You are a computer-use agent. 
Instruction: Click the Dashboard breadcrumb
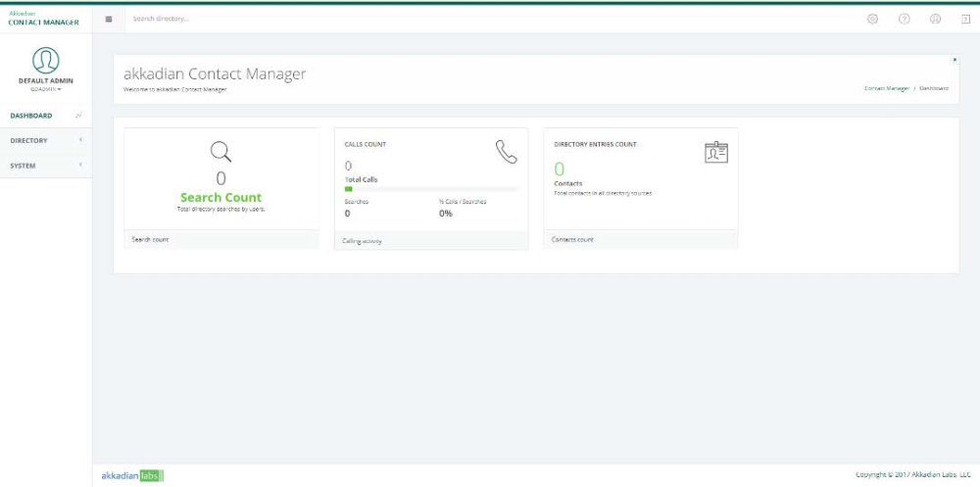point(934,89)
